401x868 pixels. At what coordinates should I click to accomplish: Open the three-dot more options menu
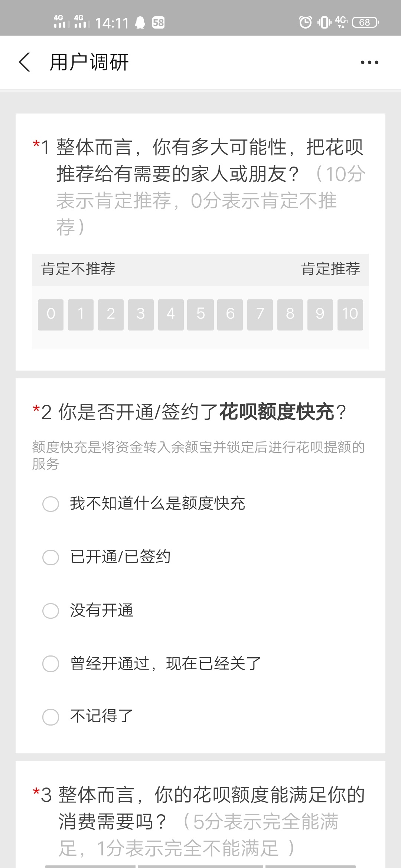(x=369, y=62)
